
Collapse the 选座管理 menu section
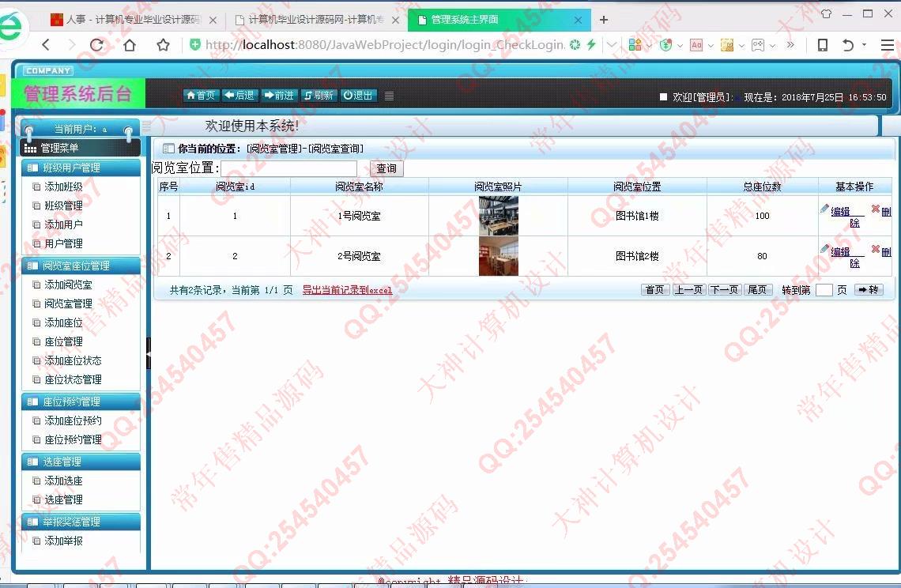pos(81,462)
